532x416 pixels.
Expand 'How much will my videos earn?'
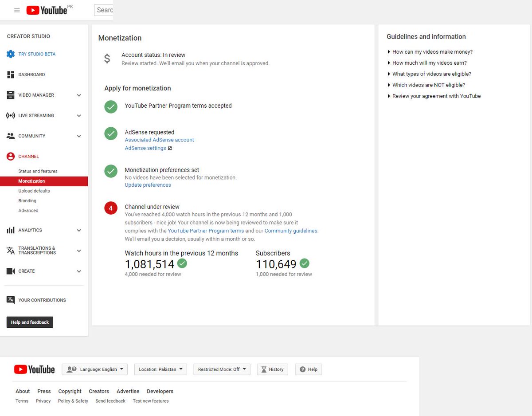point(427,63)
